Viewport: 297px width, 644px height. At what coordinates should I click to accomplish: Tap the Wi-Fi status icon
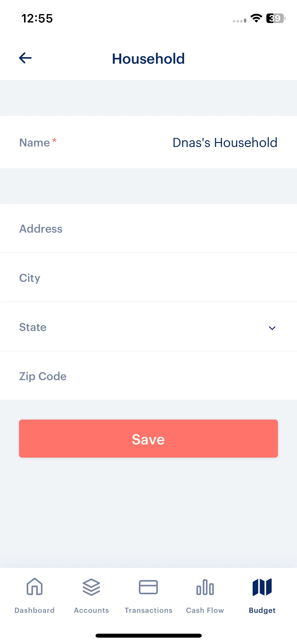tap(256, 18)
